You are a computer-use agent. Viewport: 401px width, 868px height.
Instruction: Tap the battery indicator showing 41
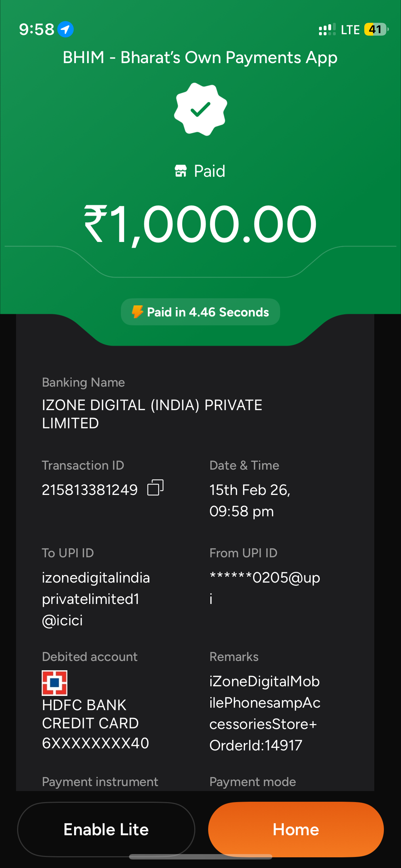pos(376,29)
